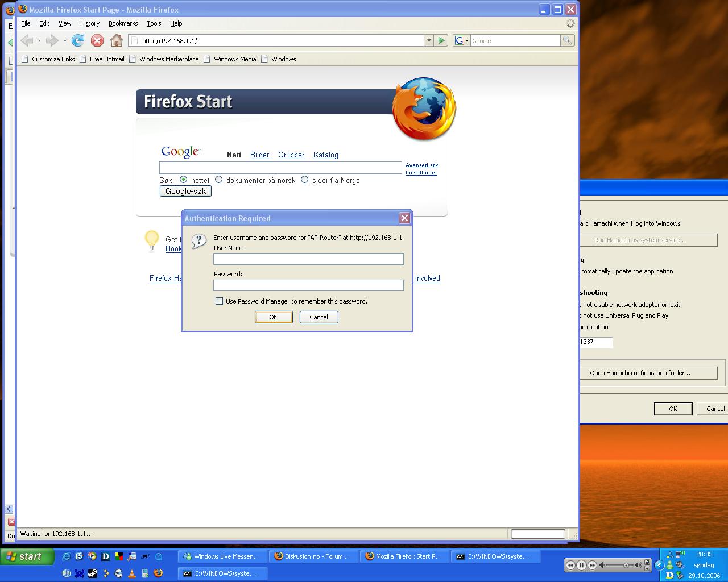The image size is (728, 582).
Task: Mute using the mini player speaker icon
Action: [602, 565]
